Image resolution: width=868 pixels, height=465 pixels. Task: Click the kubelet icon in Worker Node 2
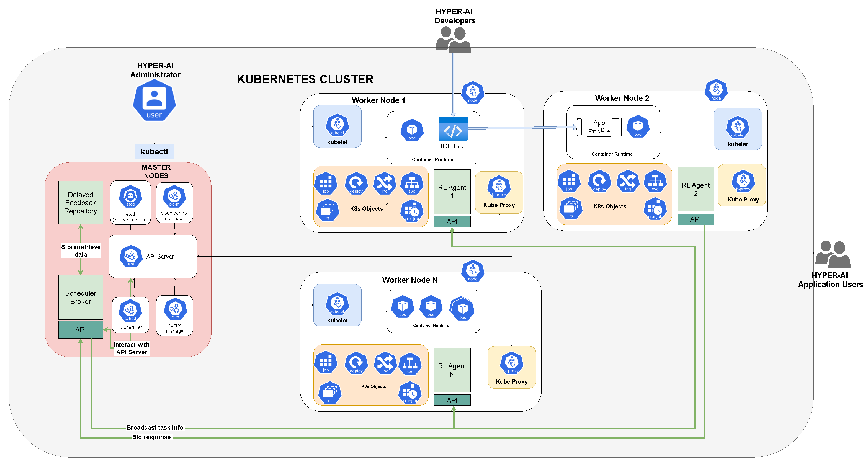(x=738, y=127)
